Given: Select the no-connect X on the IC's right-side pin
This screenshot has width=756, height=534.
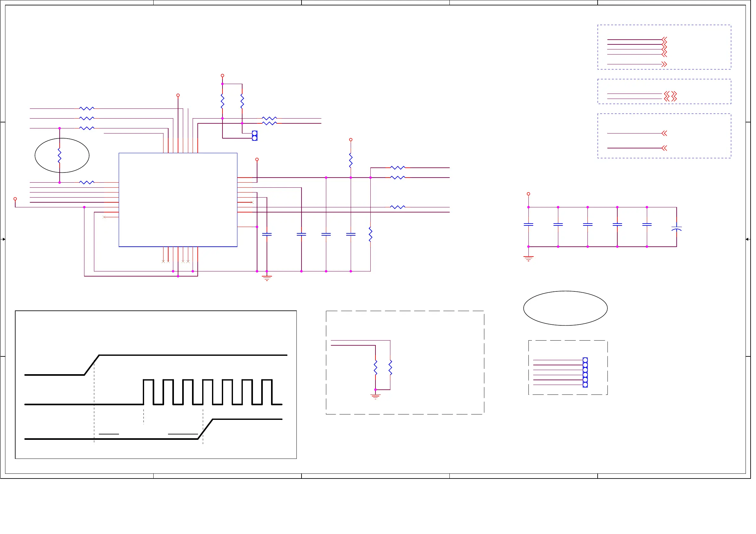Looking at the screenshot, I should [x=252, y=202].
